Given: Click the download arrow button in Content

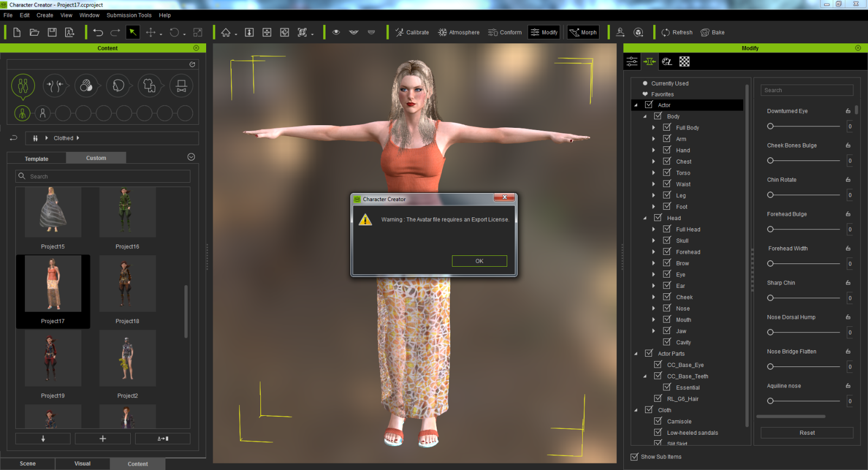Looking at the screenshot, I should click(x=43, y=439).
